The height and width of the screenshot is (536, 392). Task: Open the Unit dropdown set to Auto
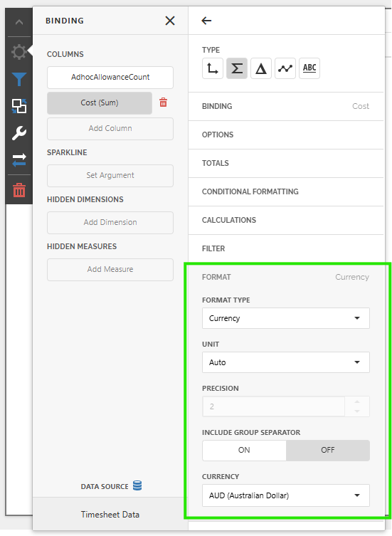click(x=286, y=362)
